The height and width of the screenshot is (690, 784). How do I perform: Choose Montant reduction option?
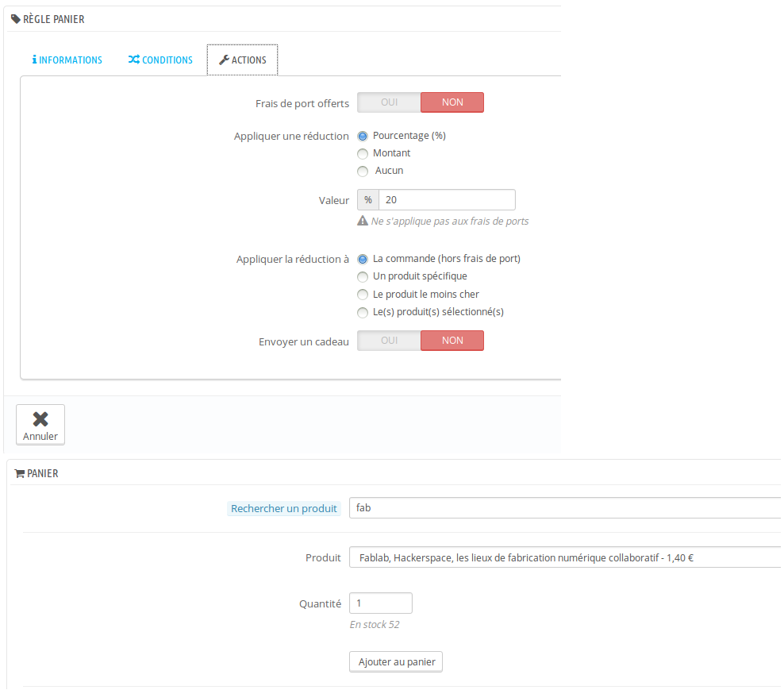click(x=363, y=153)
